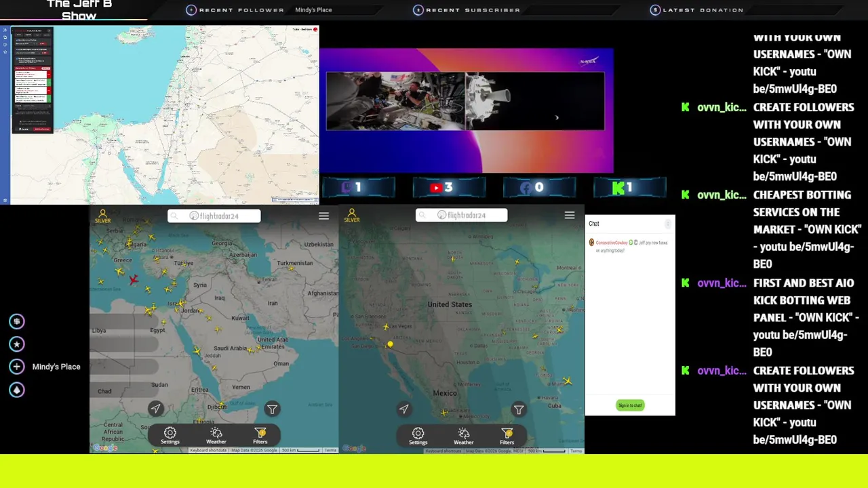This screenshot has height=488, width=868.
Task: Click Kick viewer counter showing 1
Action: point(630,188)
